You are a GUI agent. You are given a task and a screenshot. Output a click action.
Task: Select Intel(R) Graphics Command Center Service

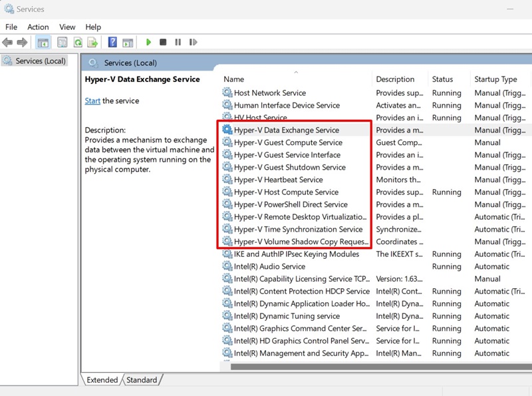[x=375, y=328]
